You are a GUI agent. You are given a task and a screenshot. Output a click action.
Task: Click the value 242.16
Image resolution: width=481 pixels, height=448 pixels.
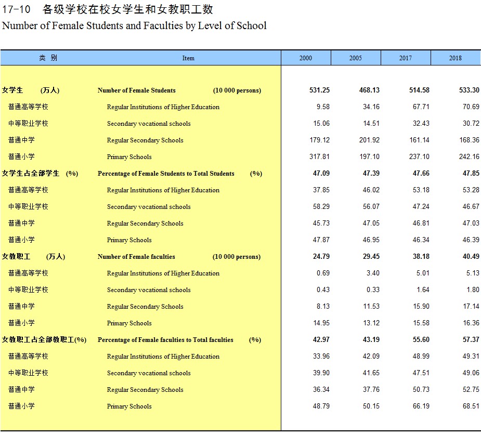click(x=469, y=156)
